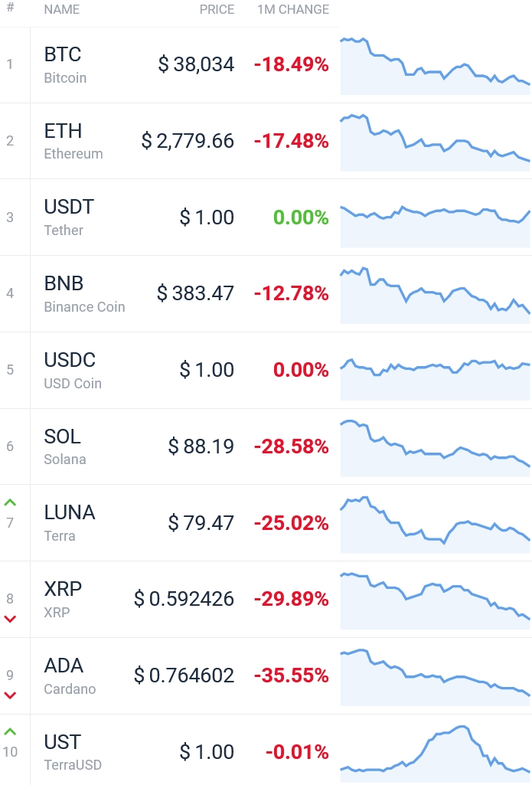Open the Bitcoin 1M sparkline chart
Screen dimensions: 532x785
(x=436, y=66)
